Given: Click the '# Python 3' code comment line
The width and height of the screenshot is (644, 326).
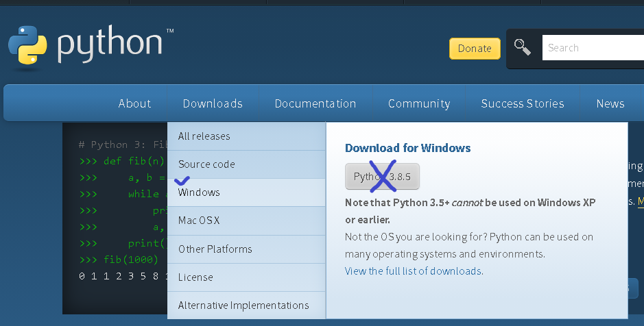Looking at the screenshot, I should pos(123,145).
